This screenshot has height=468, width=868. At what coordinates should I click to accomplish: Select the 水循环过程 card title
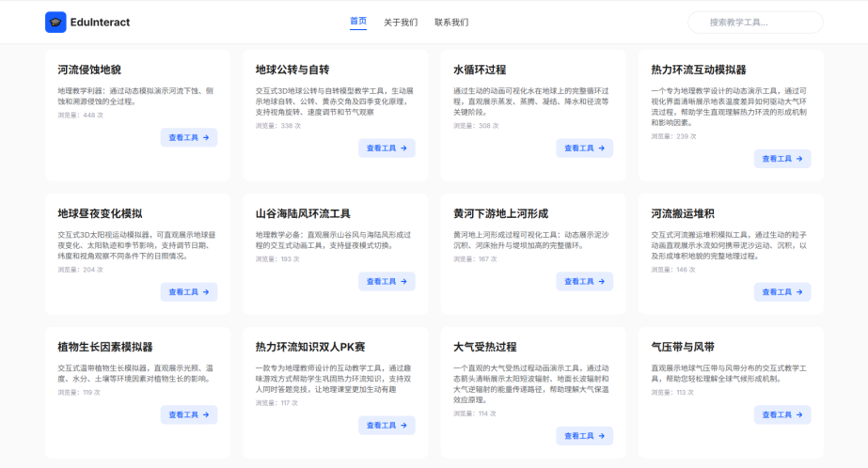480,70
